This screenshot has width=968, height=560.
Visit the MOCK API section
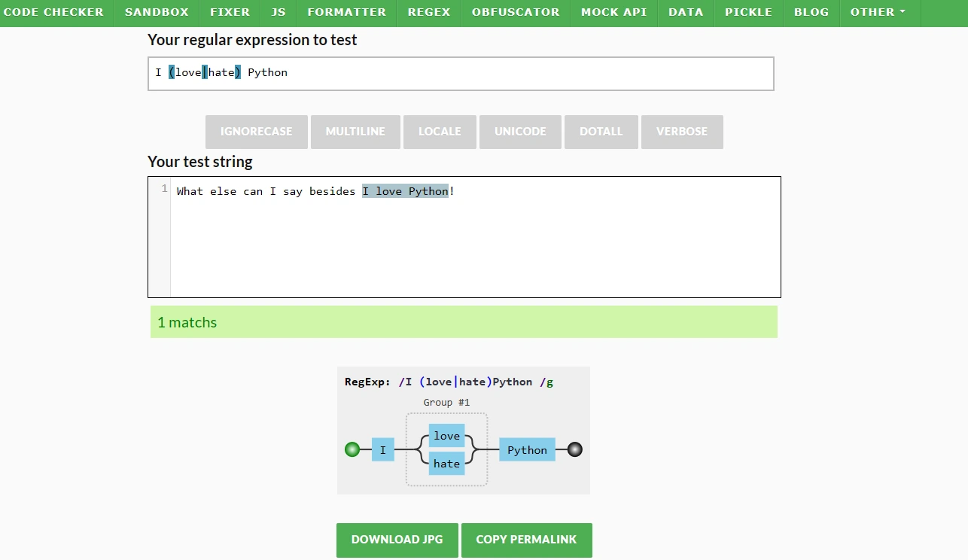tap(613, 12)
